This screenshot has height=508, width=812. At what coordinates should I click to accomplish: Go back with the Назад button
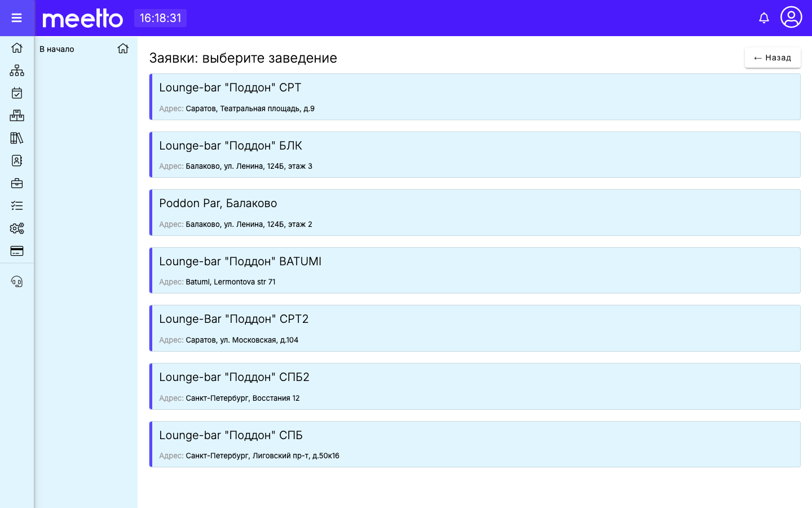coord(773,58)
